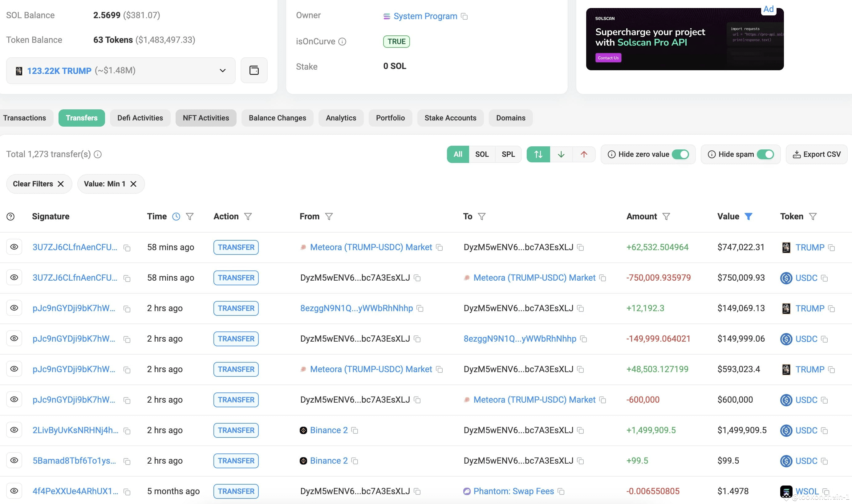852x504 pixels.
Task: Open the Binance 2 sender link
Action: 328,430
